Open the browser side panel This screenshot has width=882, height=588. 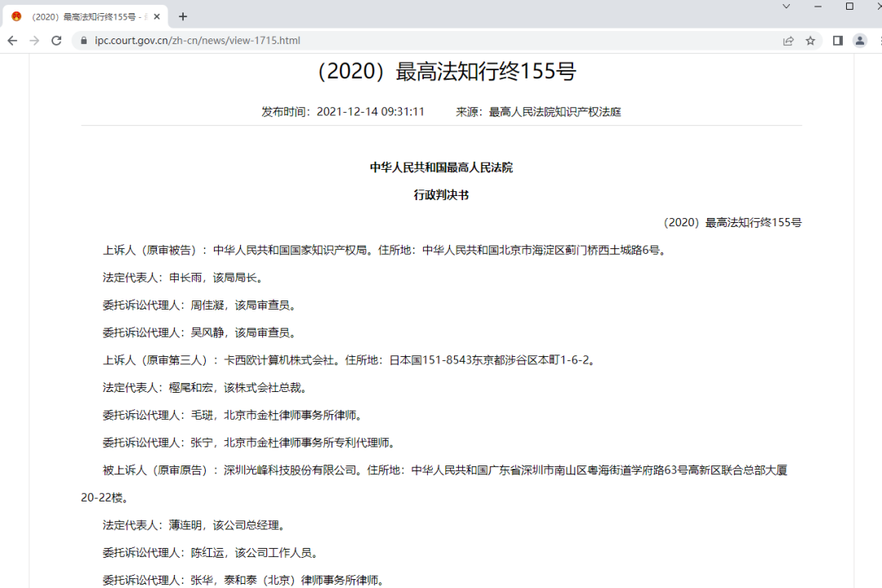[x=838, y=41]
